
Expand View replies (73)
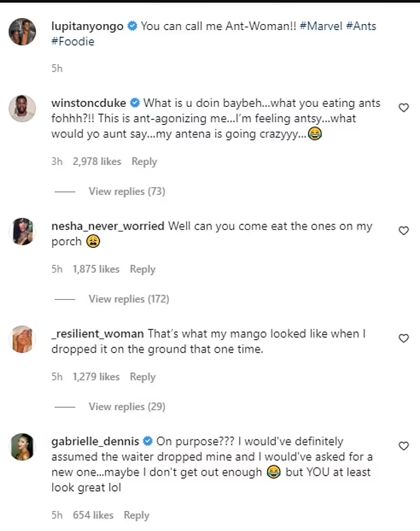(x=126, y=192)
